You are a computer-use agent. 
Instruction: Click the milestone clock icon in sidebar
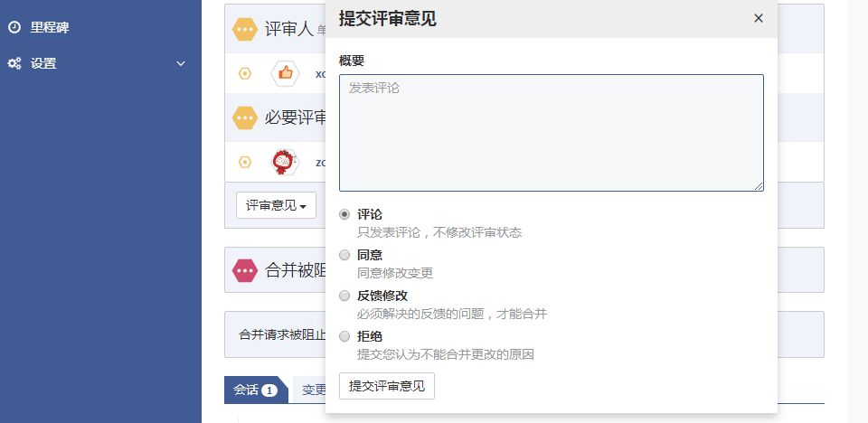point(14,28)
